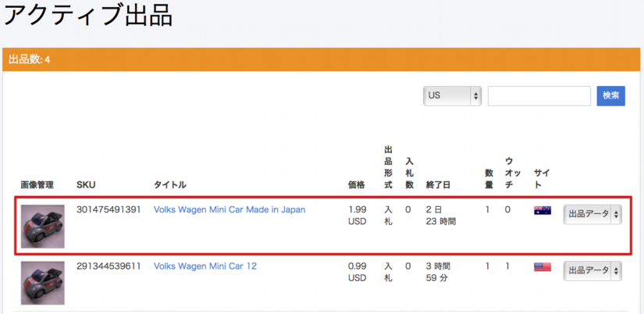Click the 画像管理 column header
This screenshot has height=314, width=644.
37,185
